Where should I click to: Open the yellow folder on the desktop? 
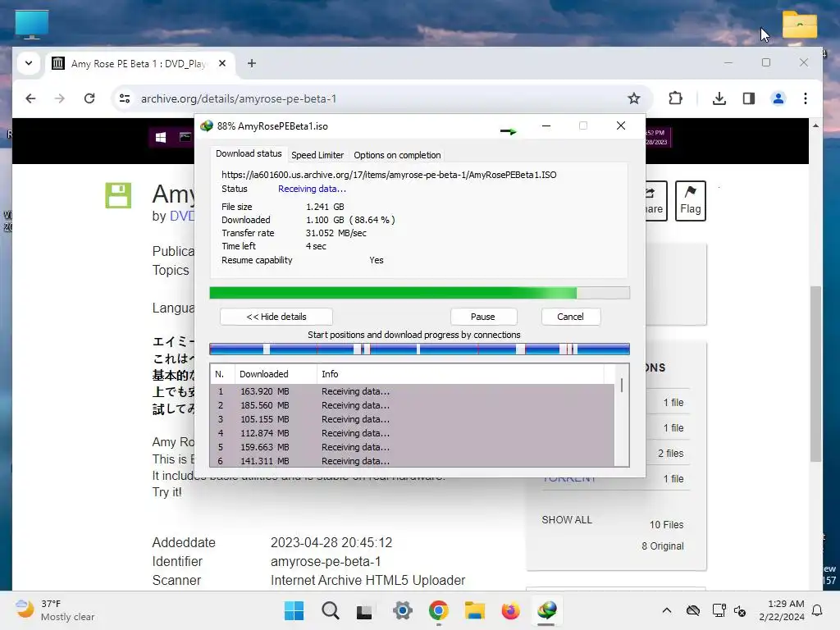(799, 25)
